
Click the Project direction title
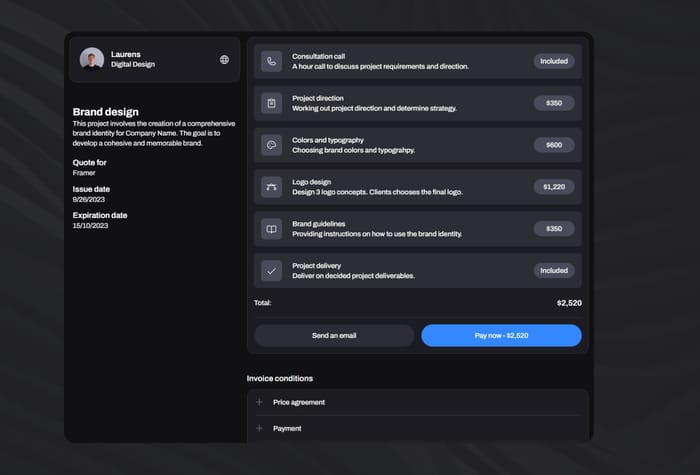click(x=318, y=98)
